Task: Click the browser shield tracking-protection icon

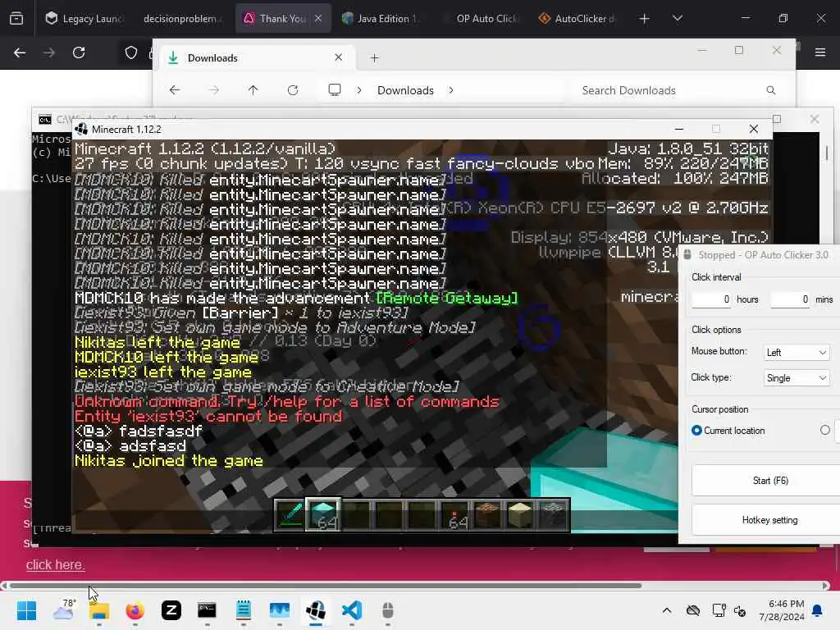Action: click(x=131, y=52)
